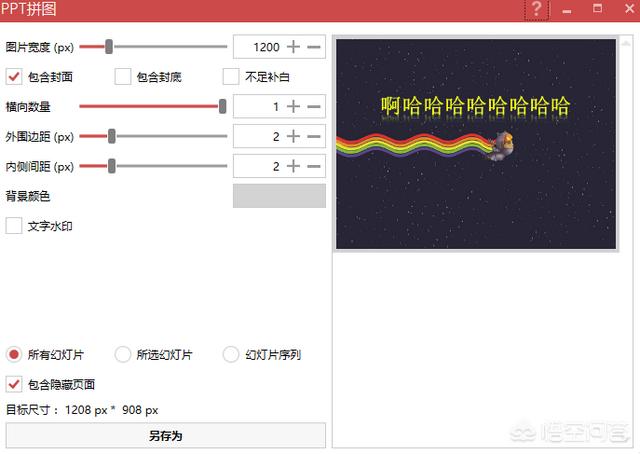Click the 另存为 button

(x=165, y=435)
